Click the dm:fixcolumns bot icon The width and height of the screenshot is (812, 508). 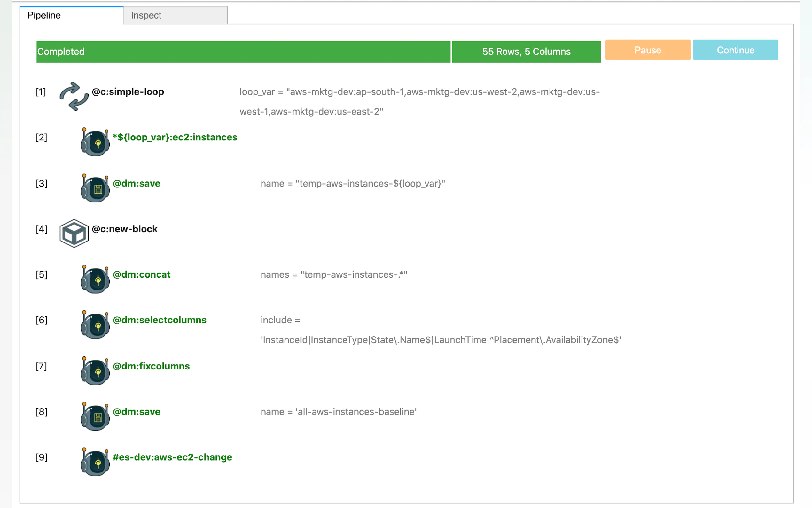click(x=95, y=371)
